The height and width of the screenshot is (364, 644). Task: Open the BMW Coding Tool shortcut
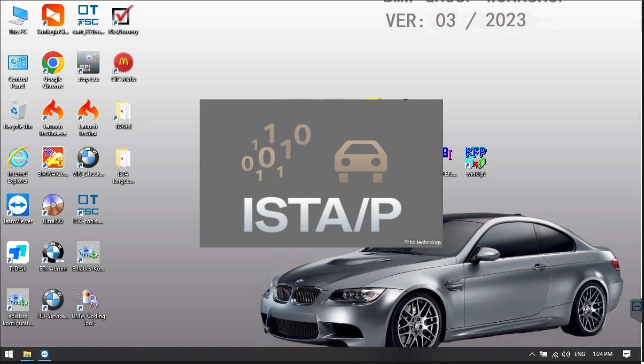(88, 308)
